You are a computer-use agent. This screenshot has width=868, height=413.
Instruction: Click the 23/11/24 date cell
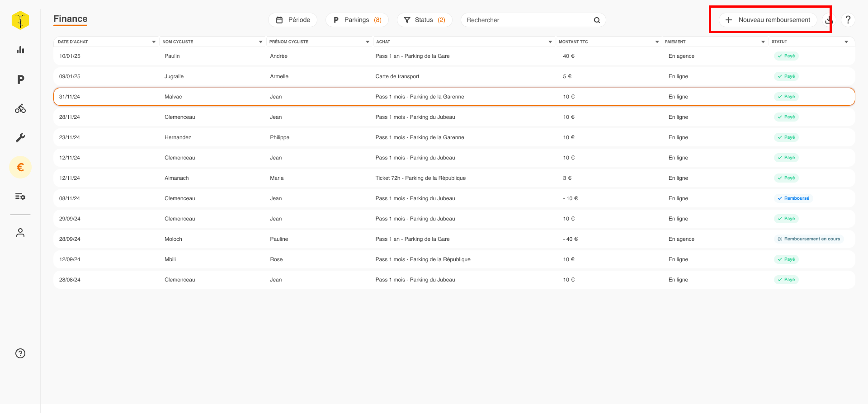70,137
